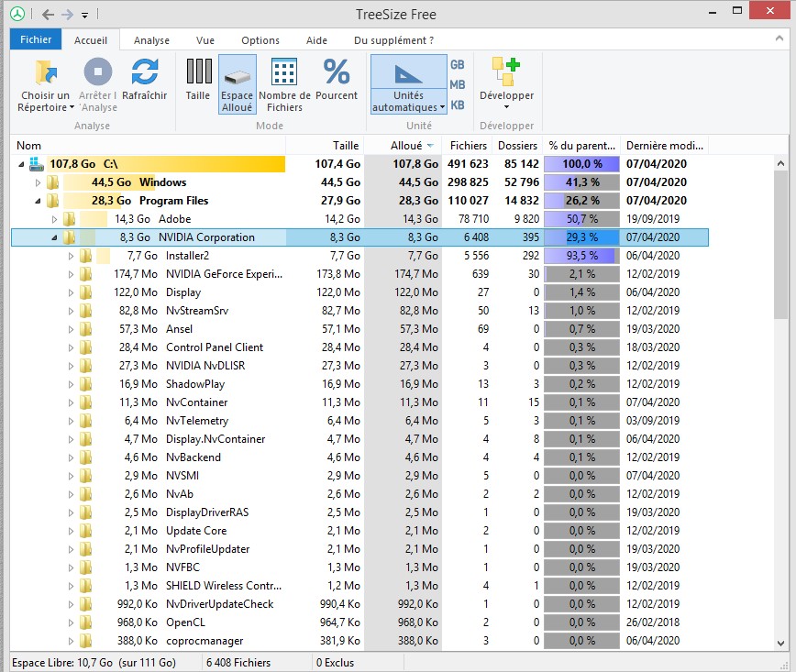Set units to GB

pos(457,64)
